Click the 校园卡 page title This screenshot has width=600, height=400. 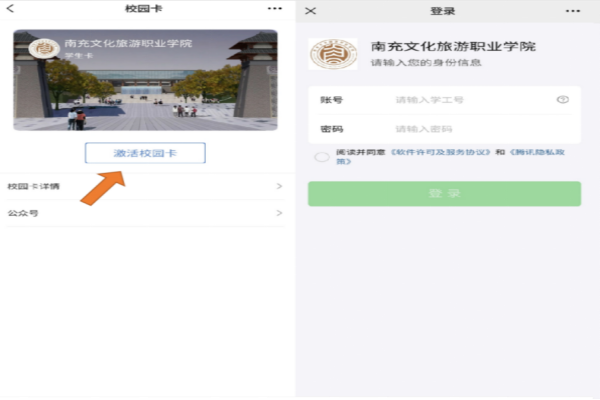click(x=144, y=8)
